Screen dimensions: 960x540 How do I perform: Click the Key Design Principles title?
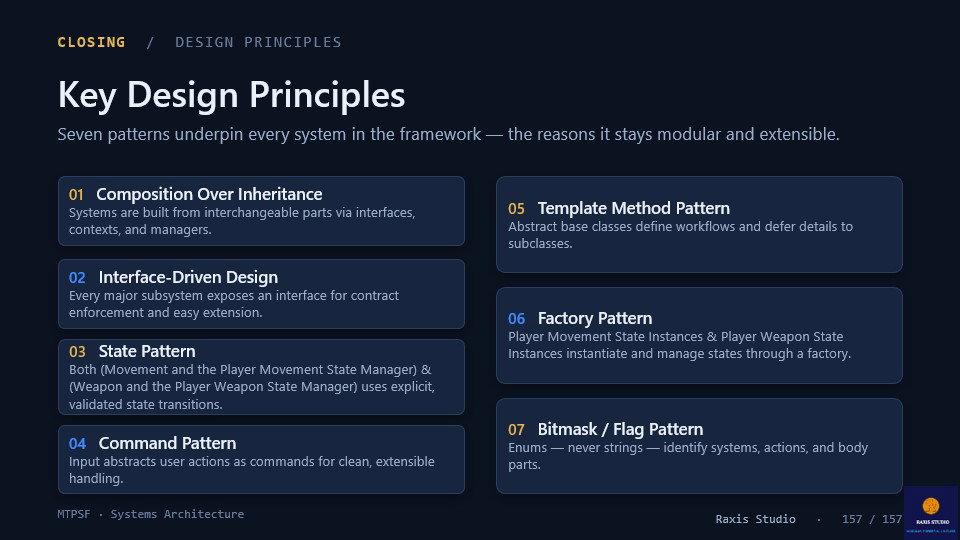click(x=231, y=95)
